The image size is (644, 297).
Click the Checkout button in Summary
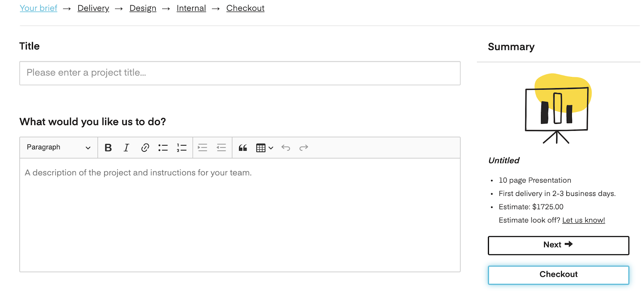pos(558,275)
